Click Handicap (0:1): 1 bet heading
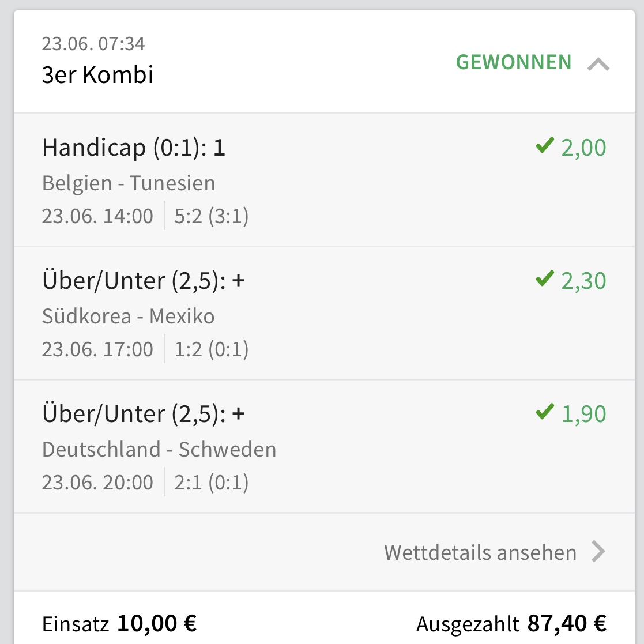 coord(134,148)
